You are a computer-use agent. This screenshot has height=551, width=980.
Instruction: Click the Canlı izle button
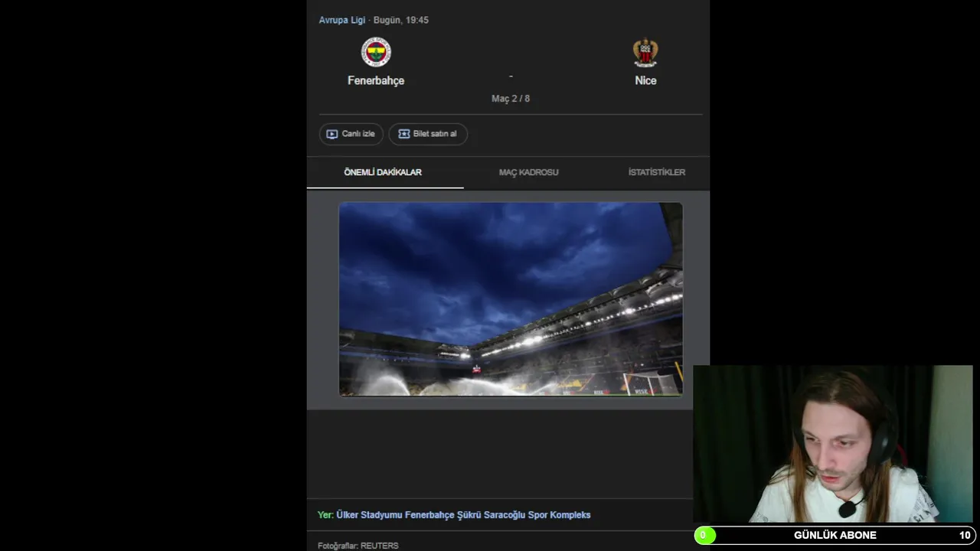coord(351,134)
